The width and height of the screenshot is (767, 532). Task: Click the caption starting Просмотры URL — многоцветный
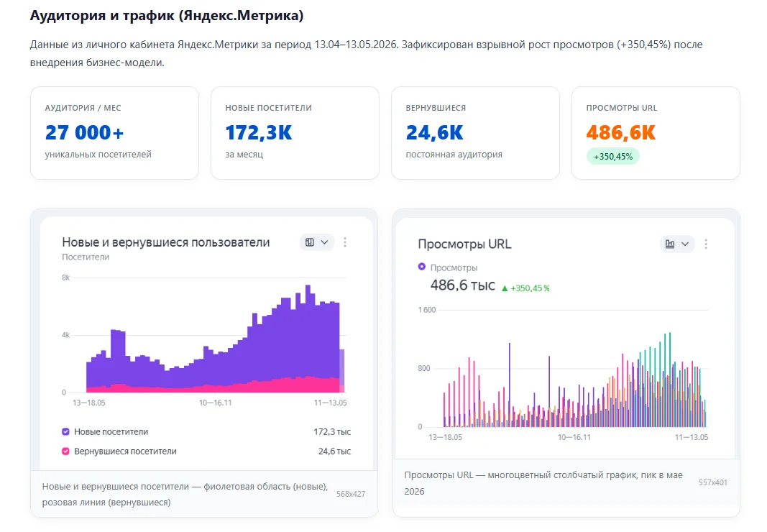[x=543, y=483]
